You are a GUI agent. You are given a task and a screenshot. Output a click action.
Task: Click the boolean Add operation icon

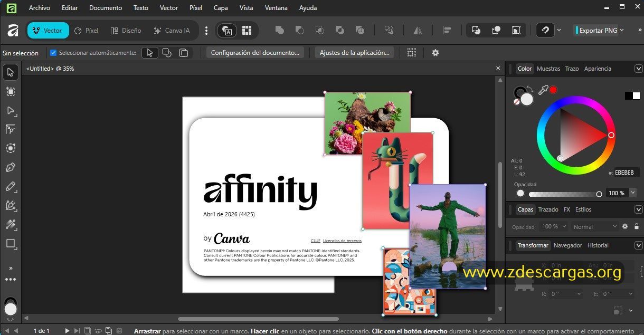pos(280,31)
